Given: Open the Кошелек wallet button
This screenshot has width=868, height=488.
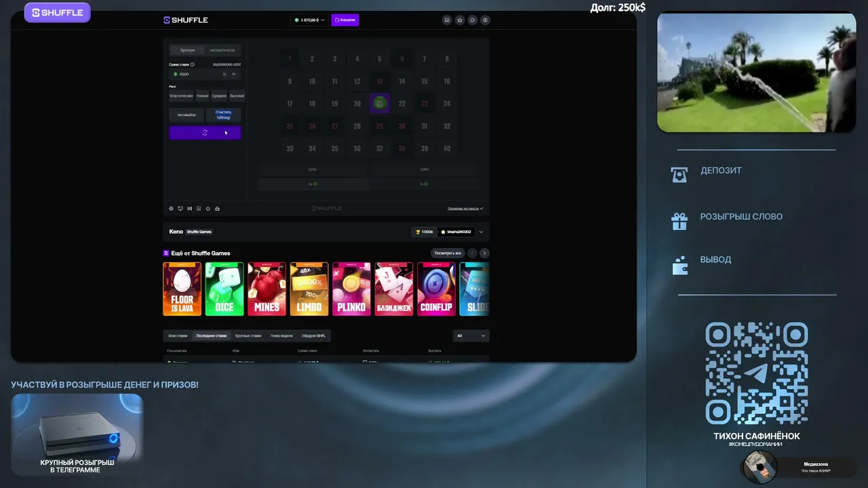Looking at the screenshot, I should point(345,20).
